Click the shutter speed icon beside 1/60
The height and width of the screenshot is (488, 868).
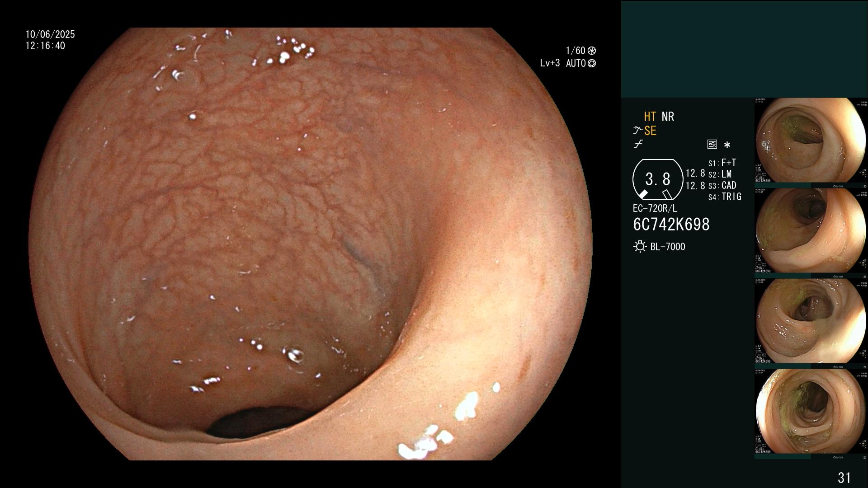pos(592,51)
